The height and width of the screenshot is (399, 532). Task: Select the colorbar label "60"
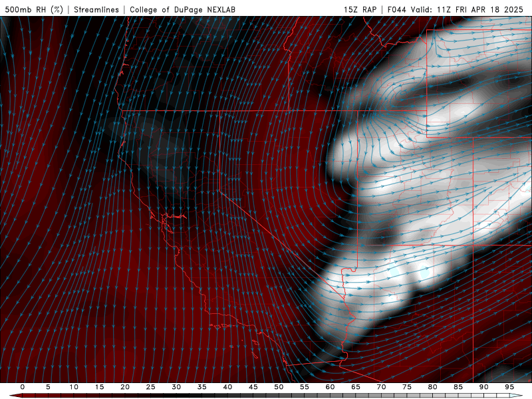click(x=330, y=387)
